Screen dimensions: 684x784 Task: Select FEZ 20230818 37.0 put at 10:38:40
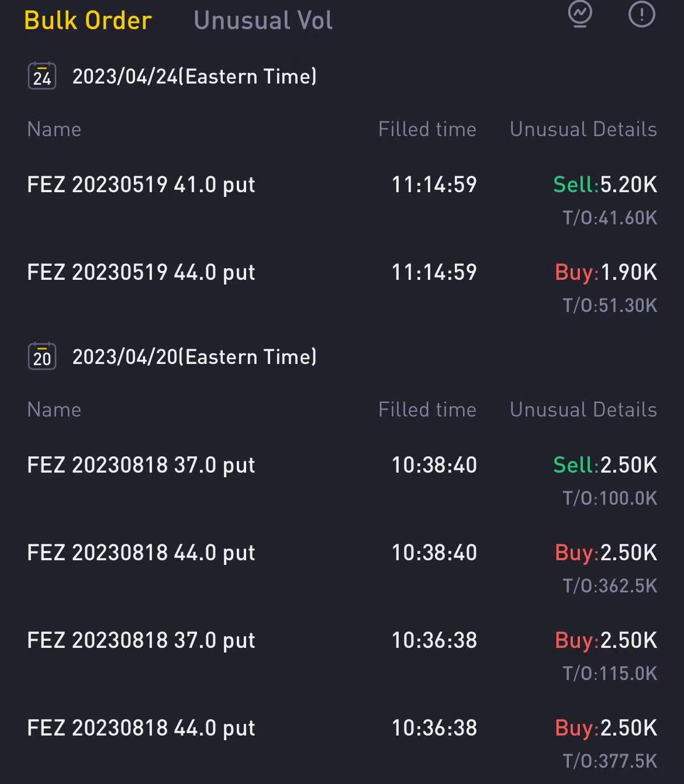pyautogui.click(x=141, y=465)
